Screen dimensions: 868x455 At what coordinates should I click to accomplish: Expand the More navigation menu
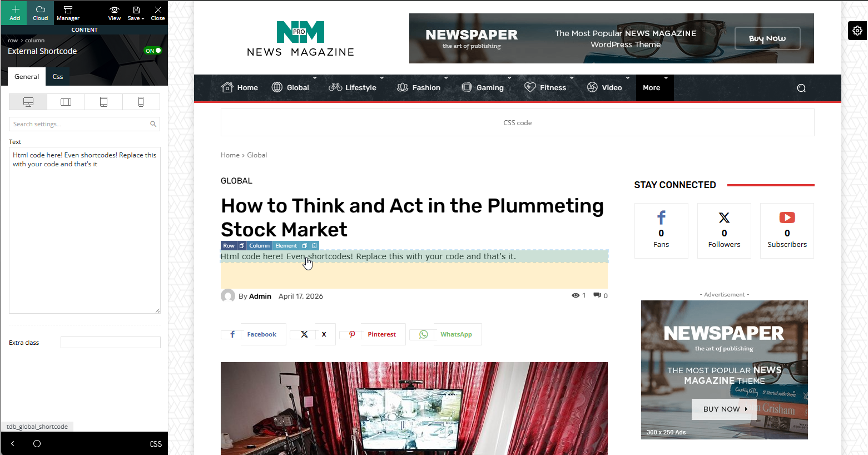tap(654, 88)
